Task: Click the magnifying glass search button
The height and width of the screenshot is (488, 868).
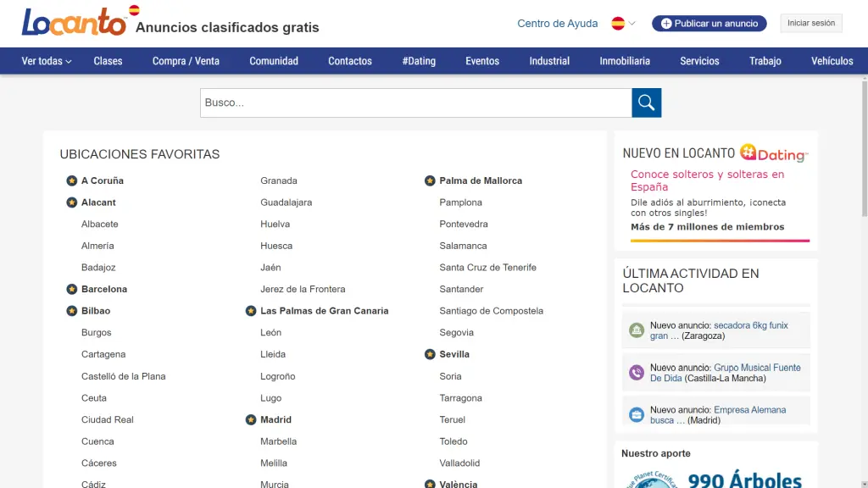Action: [646, 103]
